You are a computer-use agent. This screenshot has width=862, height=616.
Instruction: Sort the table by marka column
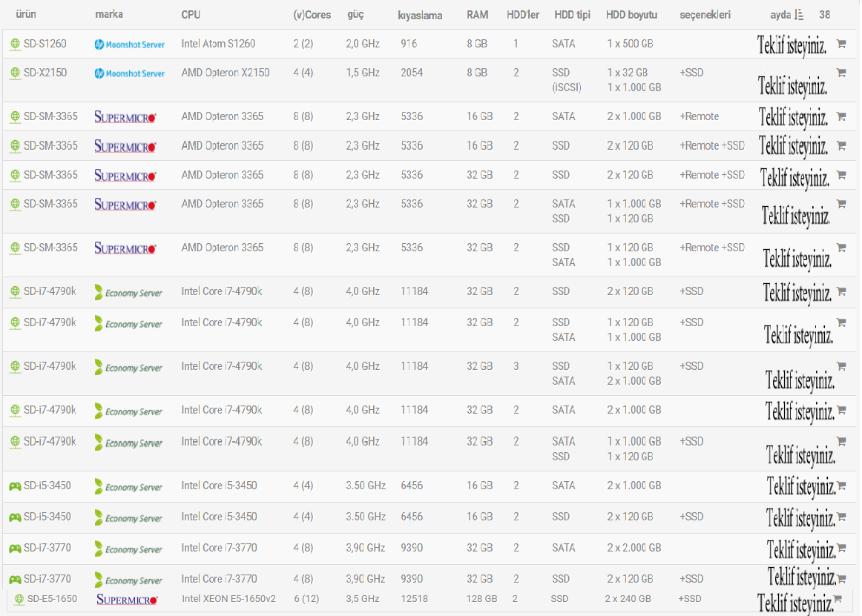click(109, 14)
